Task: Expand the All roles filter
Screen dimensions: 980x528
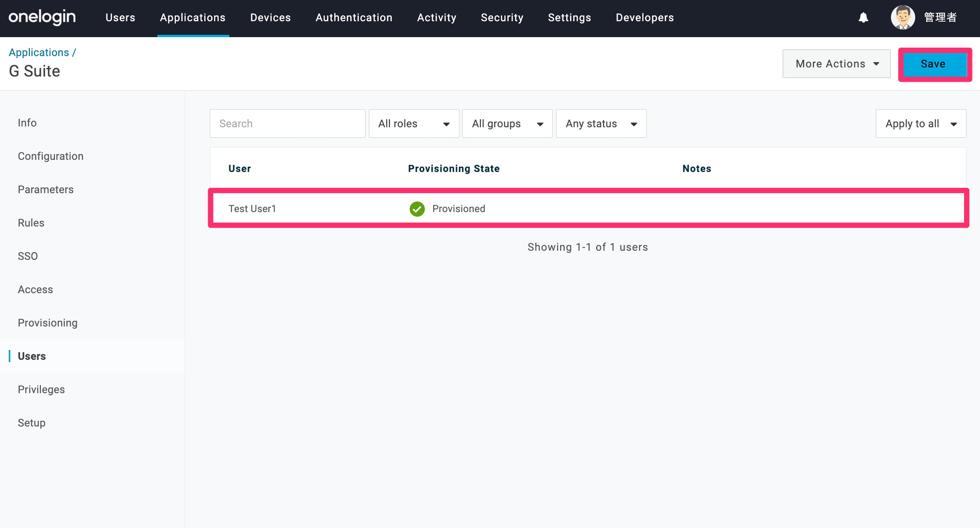Action: pyautogui.click(x=414, y=123)
